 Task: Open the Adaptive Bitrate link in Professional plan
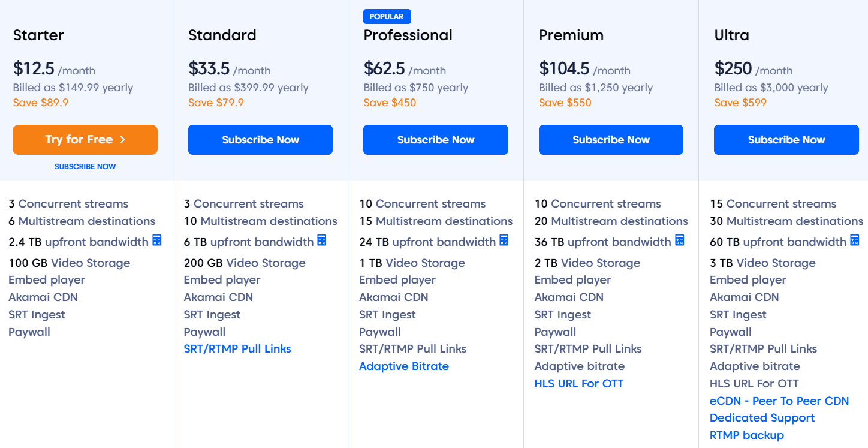coord(404,366)
